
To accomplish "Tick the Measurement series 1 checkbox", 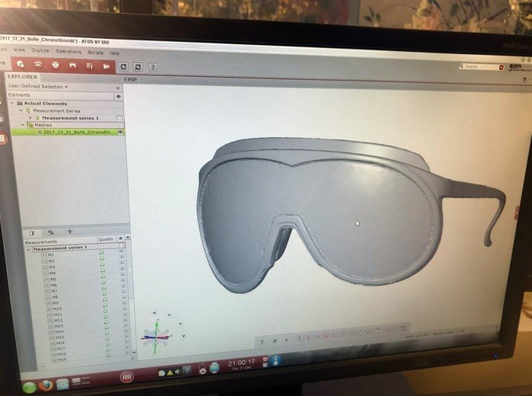I will (119, 118).
